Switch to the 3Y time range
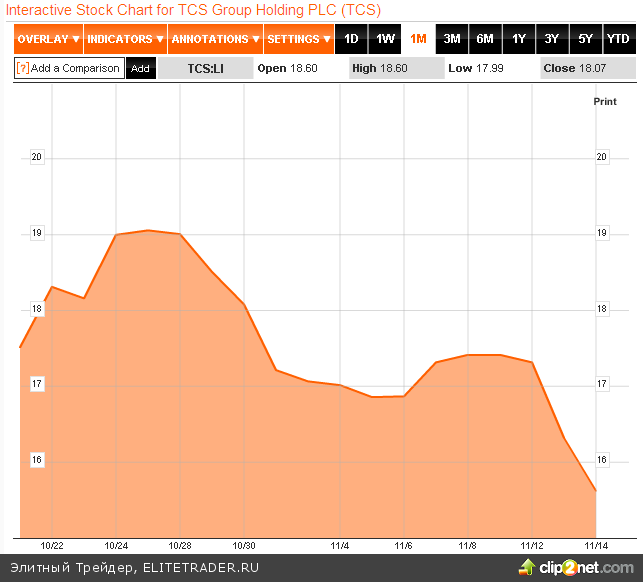Viewport: 643px width, 582px height. point(552,40)
